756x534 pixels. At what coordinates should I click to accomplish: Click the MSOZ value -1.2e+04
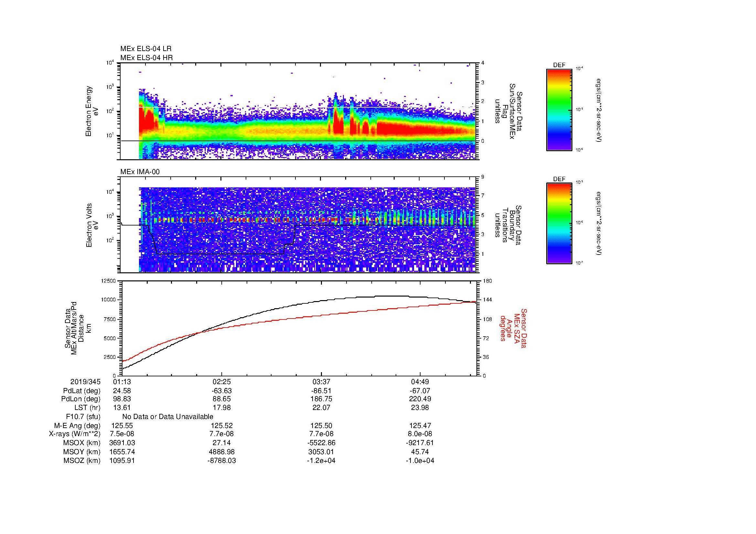coord(321,461)
